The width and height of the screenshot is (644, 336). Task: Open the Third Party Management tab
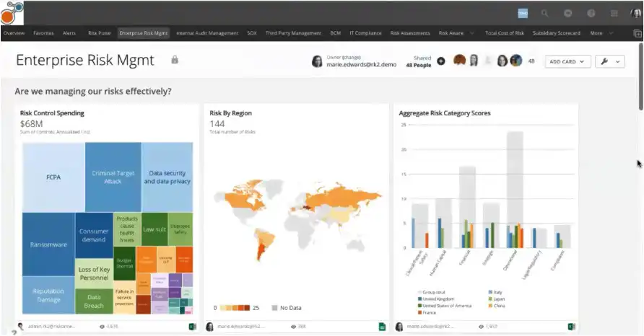293,33
